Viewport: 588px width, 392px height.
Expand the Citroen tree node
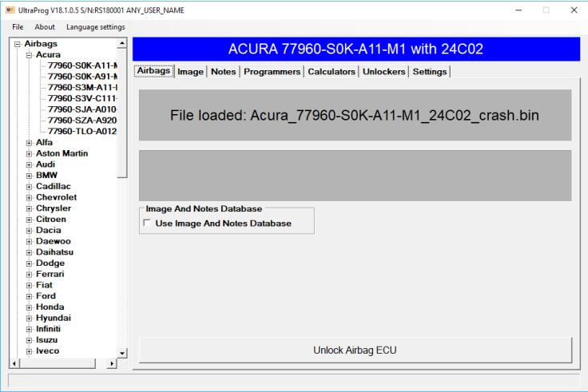(x=29, y=220)
